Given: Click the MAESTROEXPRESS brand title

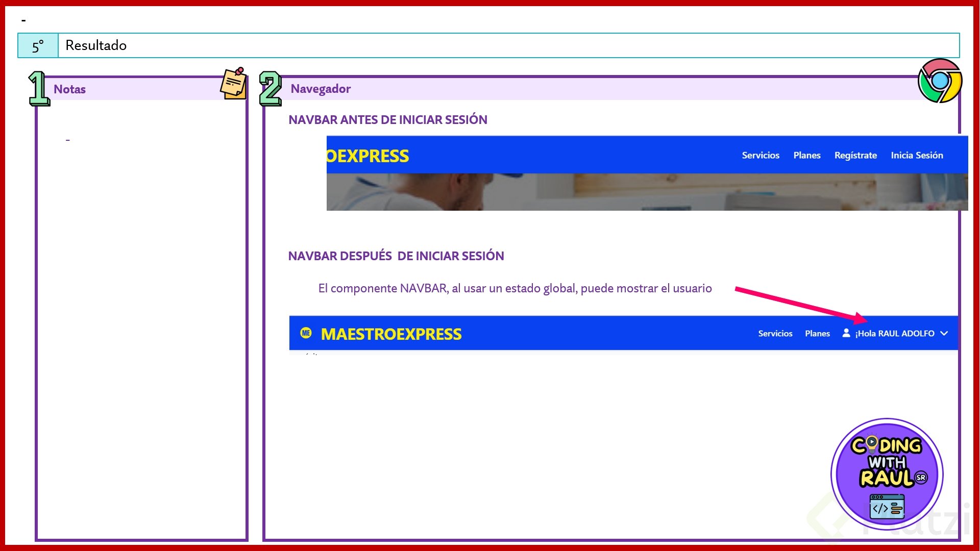Looking at the screenshot, I should point(391,334).
